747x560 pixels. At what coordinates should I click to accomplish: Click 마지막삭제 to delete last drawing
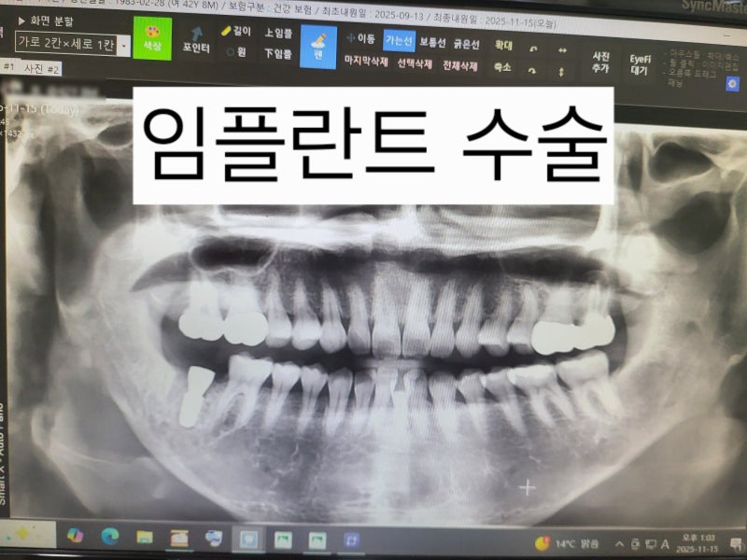pyautogui.click(x=366, y=62)
